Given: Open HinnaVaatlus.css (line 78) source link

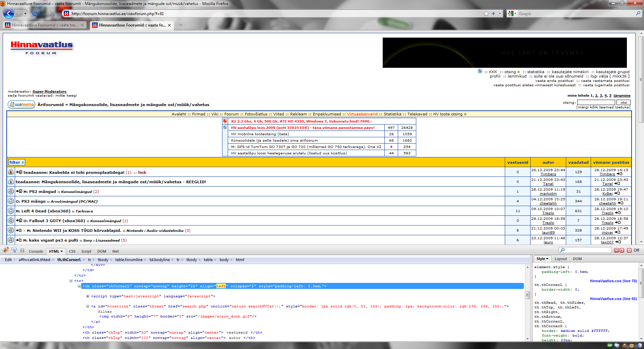Looking at the screenshot, I should click(x=613, y=281).
